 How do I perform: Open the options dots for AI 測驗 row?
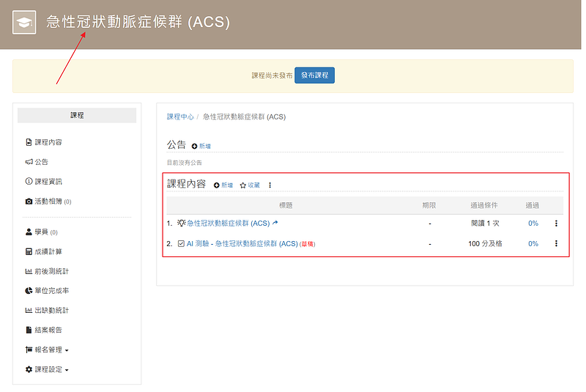555,244
